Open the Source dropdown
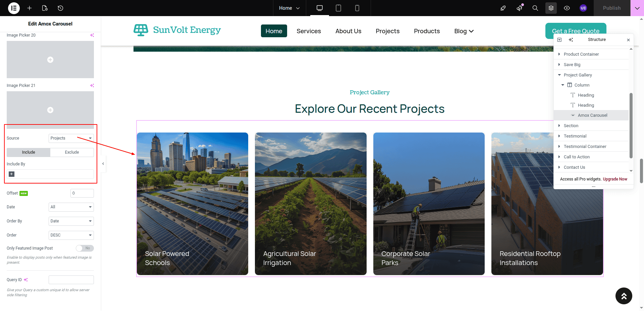The image size is (644, 311). pyautogui.click(x=71, y=138)
